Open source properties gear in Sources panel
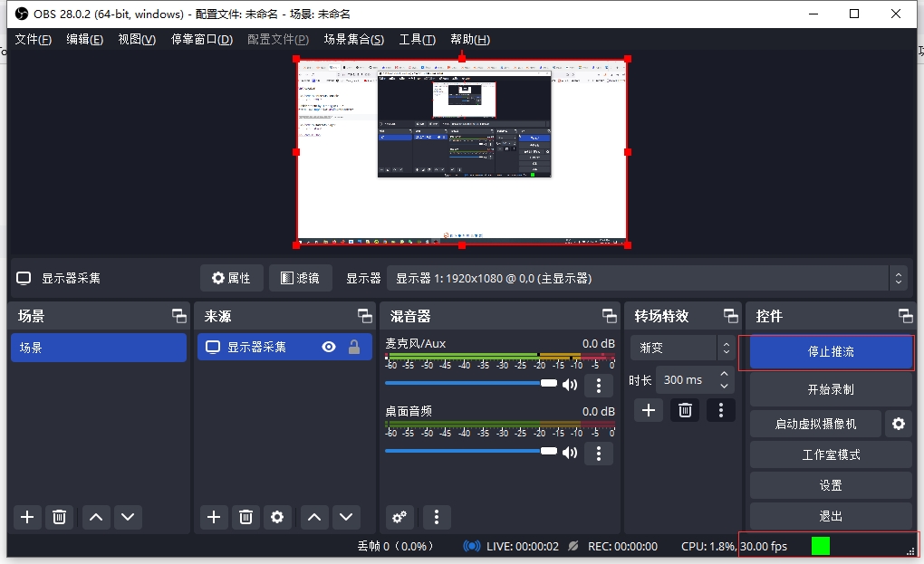The width and height of the screenshot is (924, 564). coord(277,517)
